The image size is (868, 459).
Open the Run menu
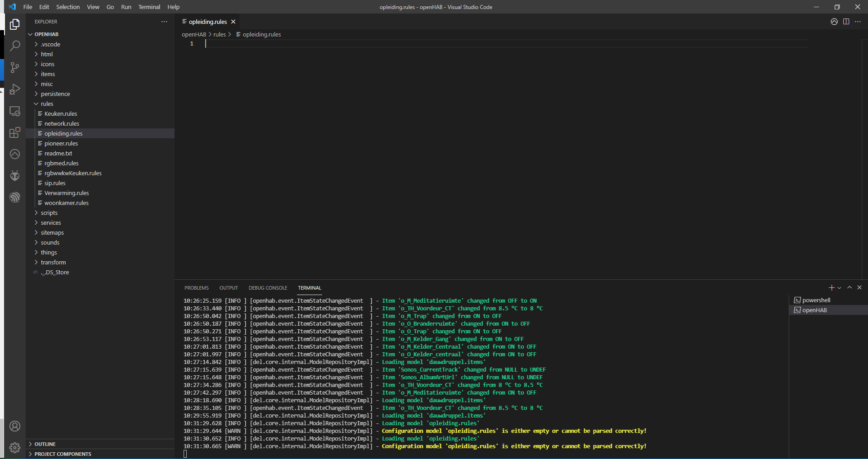pos(126,7)
